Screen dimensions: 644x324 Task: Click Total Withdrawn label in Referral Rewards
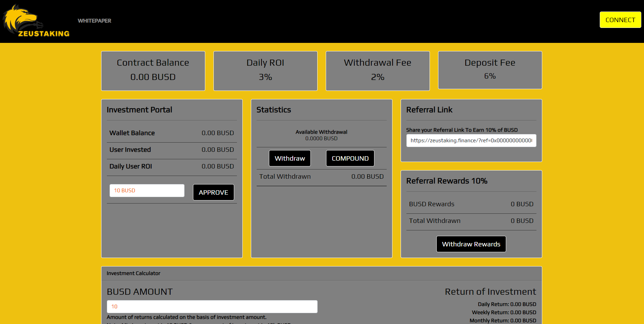435,221
